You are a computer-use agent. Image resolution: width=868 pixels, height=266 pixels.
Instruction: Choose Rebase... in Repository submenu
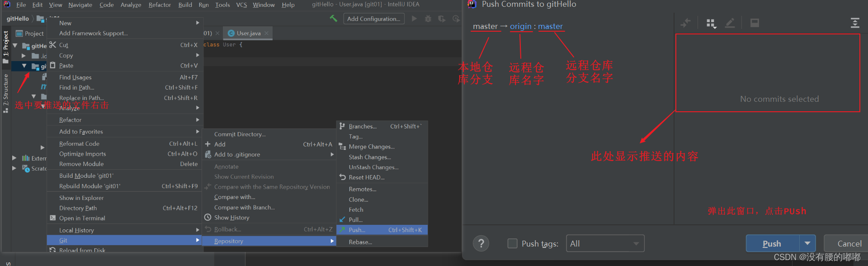point(382,242)
